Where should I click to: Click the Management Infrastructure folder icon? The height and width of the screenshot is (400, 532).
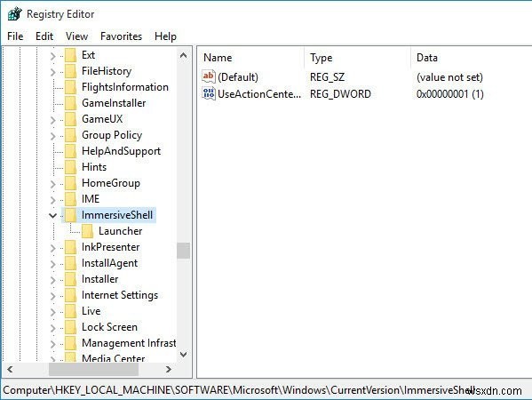[70, 343]
